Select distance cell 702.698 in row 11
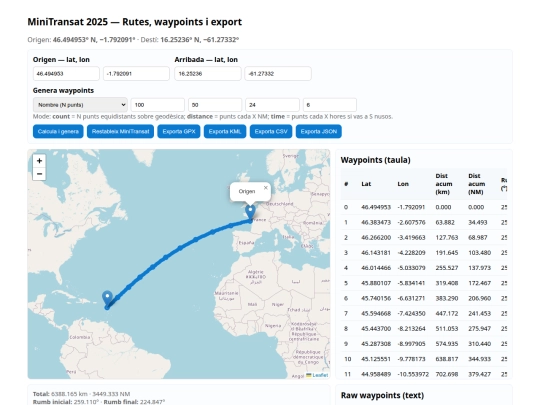Viewport: 540px width, 405px height. [x=447, y=374]
